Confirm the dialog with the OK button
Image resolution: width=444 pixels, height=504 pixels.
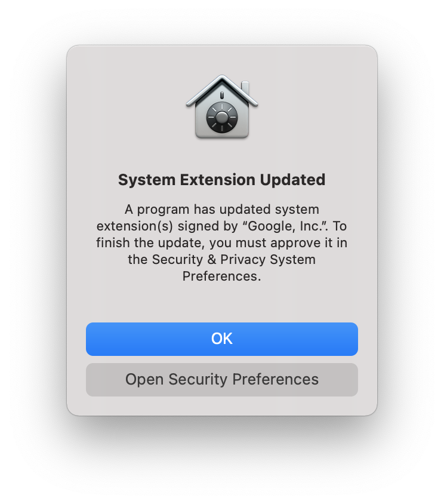pyautogui.click(x=221, y=339)
